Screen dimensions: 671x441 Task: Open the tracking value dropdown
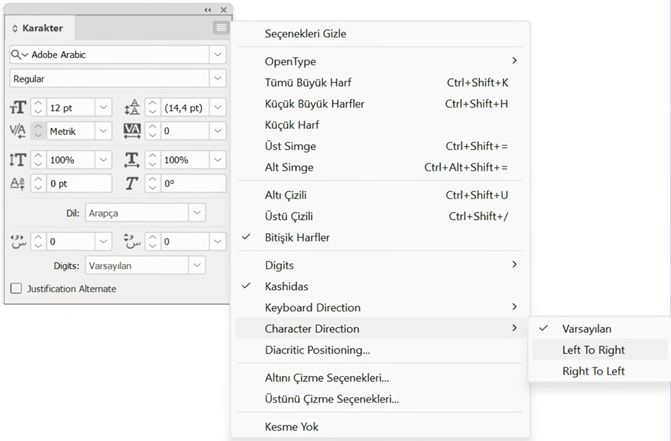[217, 131]
